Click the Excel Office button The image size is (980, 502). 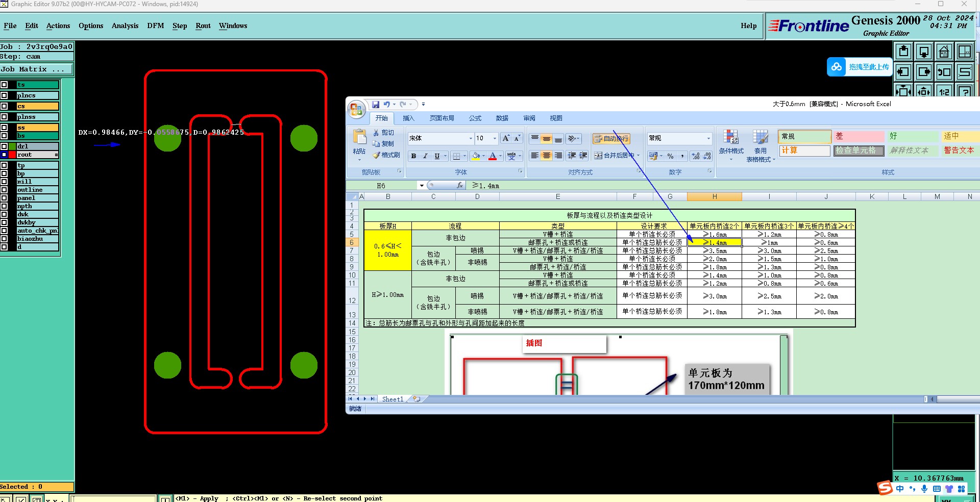coord(356,109)
